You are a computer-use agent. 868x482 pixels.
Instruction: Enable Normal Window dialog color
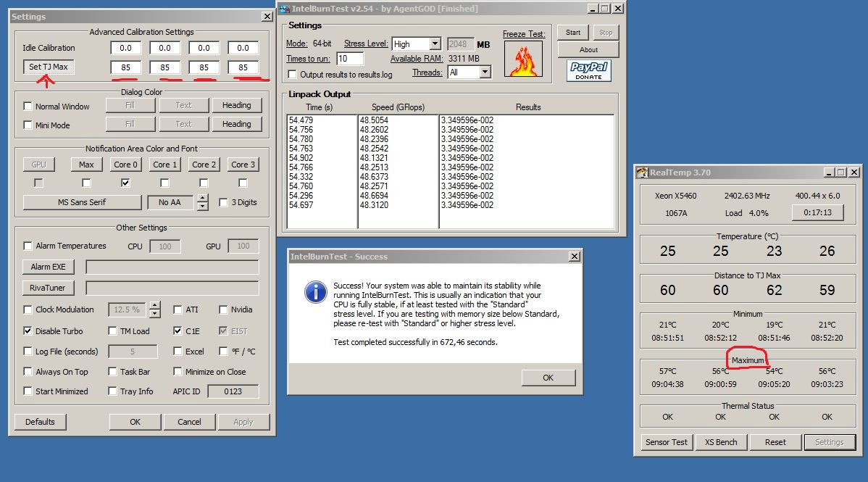click(x=28, y=106)
